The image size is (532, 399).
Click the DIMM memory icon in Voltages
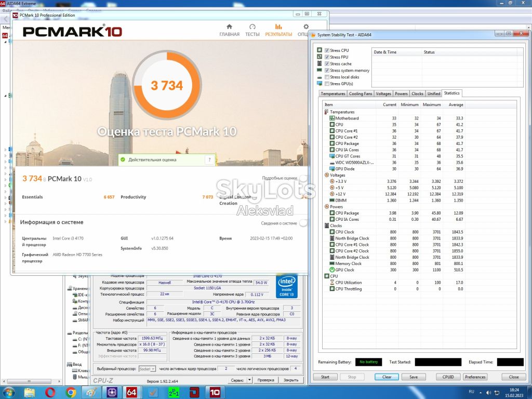pos(332,201)
